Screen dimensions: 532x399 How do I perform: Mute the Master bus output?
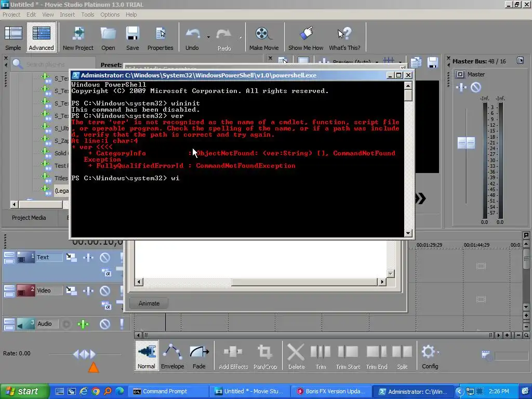pos(476,87)
